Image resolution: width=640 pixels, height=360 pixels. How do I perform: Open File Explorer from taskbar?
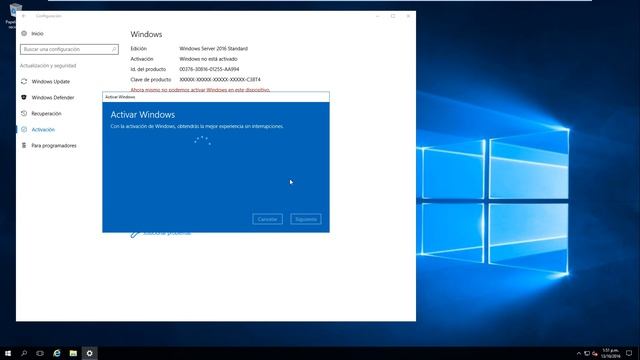73,353
